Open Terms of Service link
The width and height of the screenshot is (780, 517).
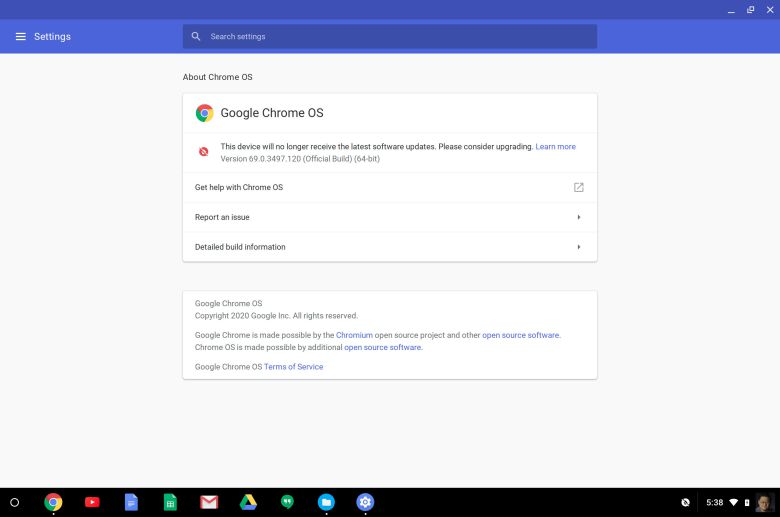coord(293,367)
